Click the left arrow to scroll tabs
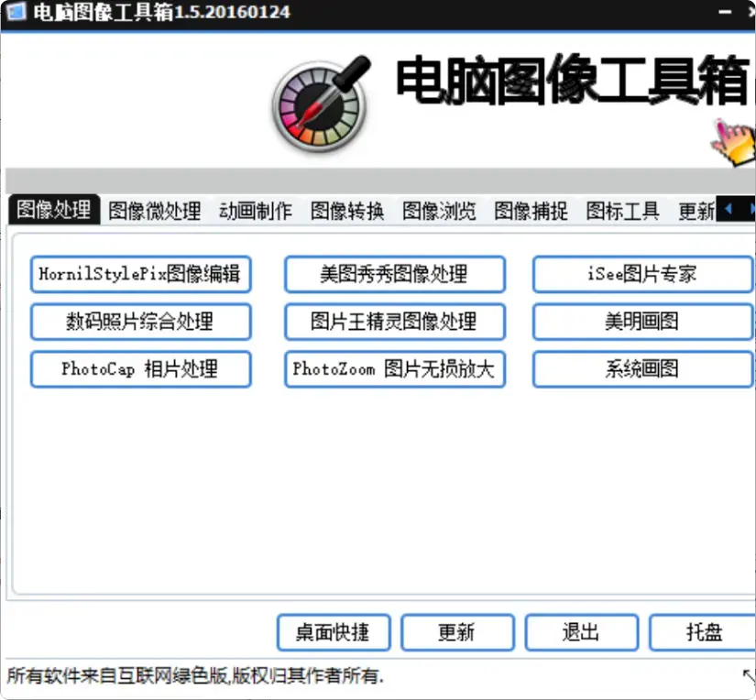This screenshot has height=700, width=756. [727, 209]
